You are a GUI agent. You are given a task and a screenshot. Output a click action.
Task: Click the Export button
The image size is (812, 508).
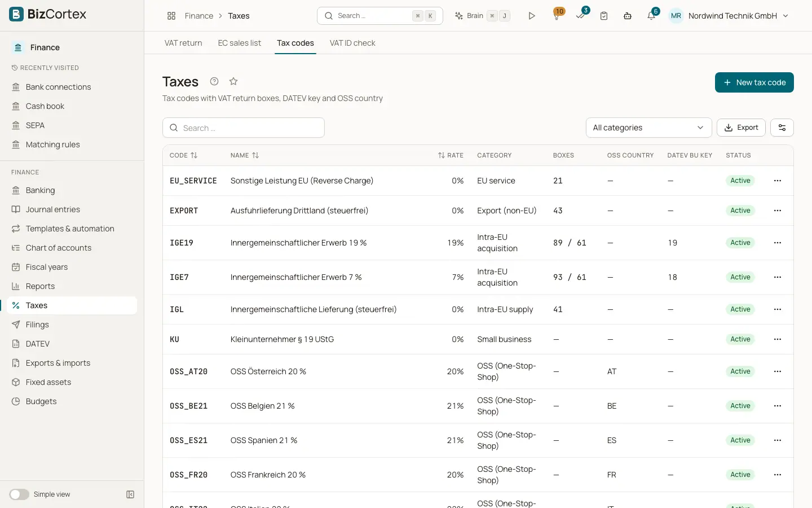tap(742, 128)
